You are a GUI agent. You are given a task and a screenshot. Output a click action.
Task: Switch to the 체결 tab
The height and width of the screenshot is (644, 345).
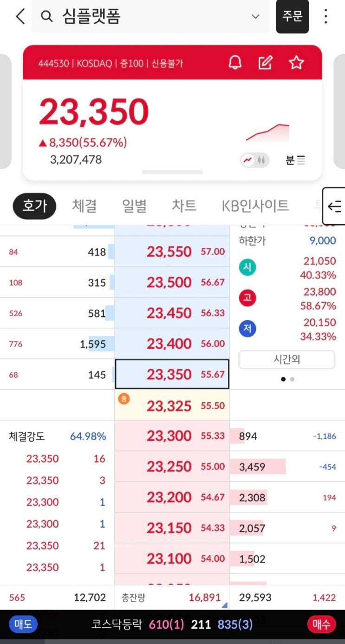point(84,206)
